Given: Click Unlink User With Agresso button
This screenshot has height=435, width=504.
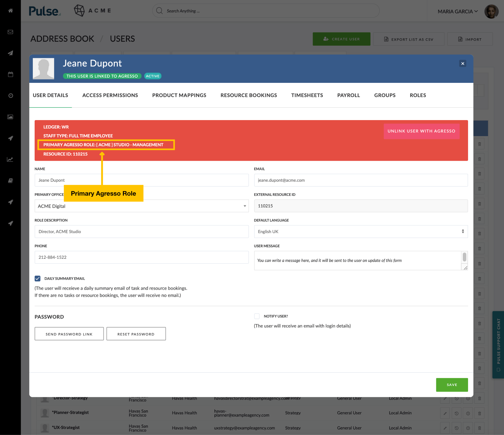Looking at the screenshot, I should coord(421,131).
